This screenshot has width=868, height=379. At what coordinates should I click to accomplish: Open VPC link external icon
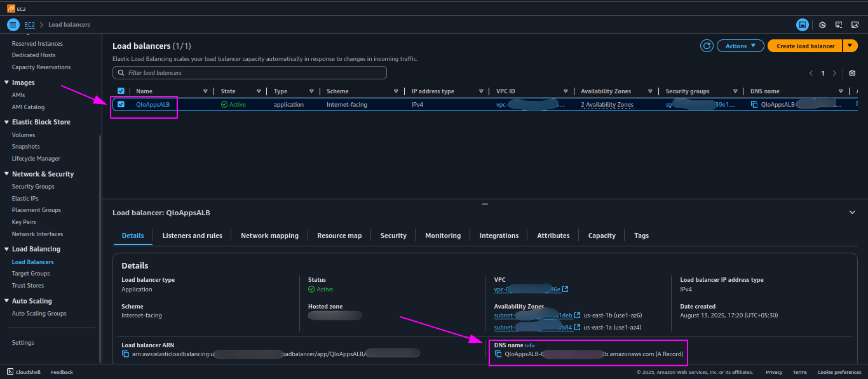coord(566,289)
